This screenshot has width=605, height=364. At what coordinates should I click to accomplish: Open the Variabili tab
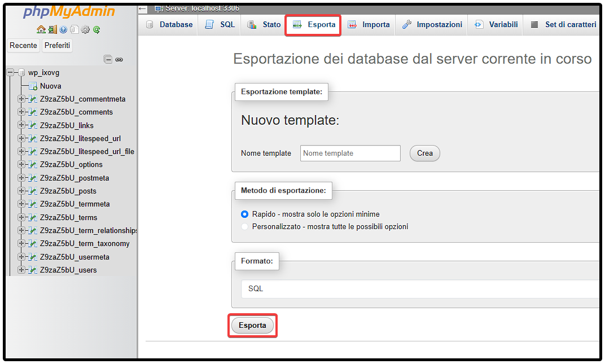click(x=496, y=25)
